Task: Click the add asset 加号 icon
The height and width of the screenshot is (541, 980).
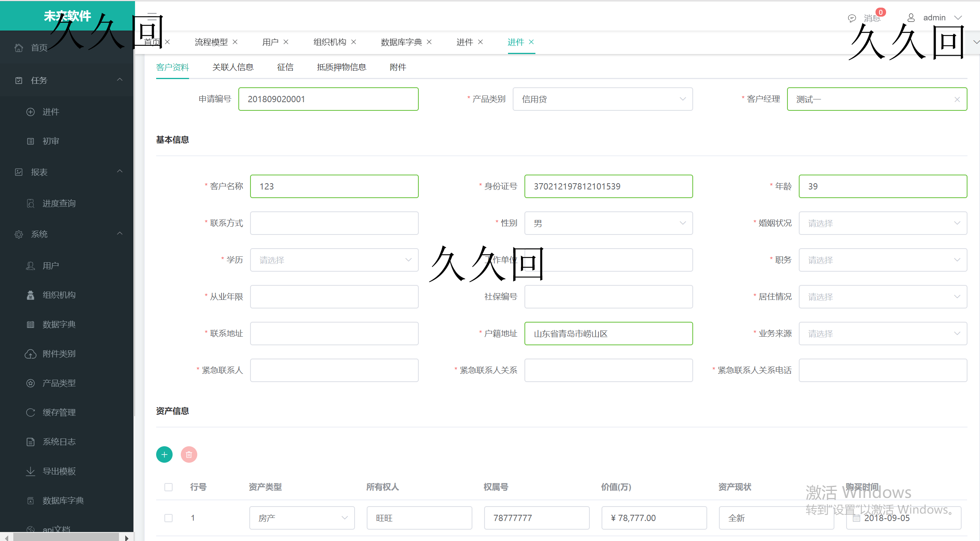Action: click(x=164, y=455)
